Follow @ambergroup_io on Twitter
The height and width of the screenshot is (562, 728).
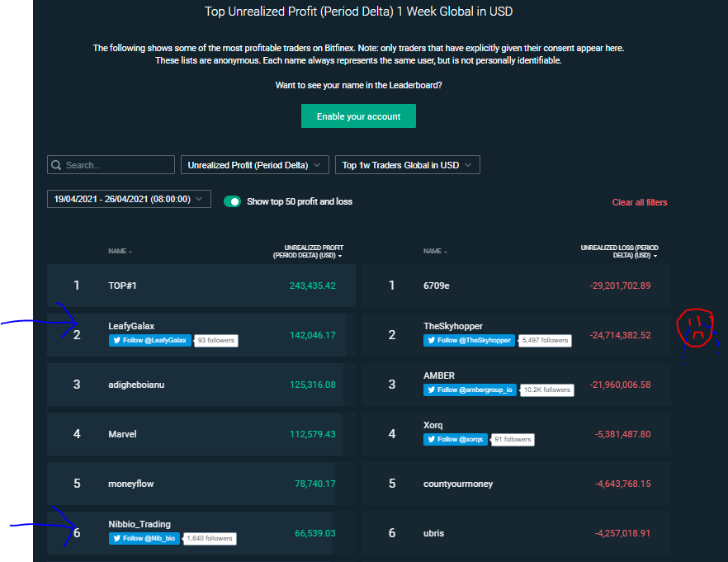click(470, 390)
